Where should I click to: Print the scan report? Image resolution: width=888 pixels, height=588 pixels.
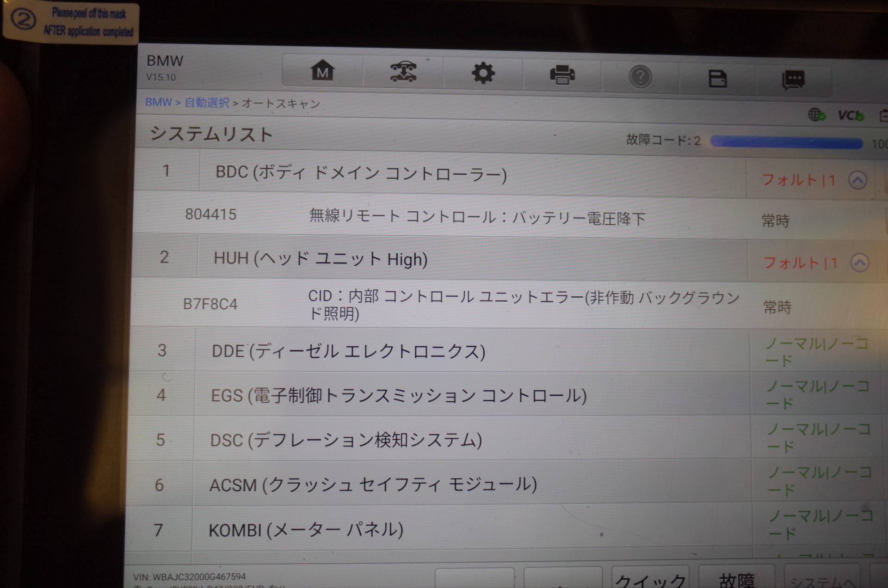(562, 75)
